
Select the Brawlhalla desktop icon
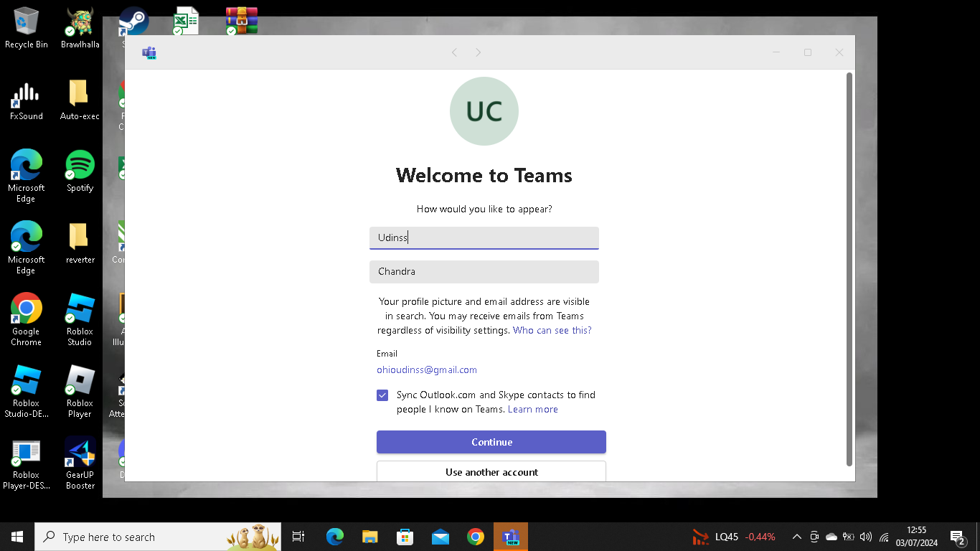click(80, 27)
